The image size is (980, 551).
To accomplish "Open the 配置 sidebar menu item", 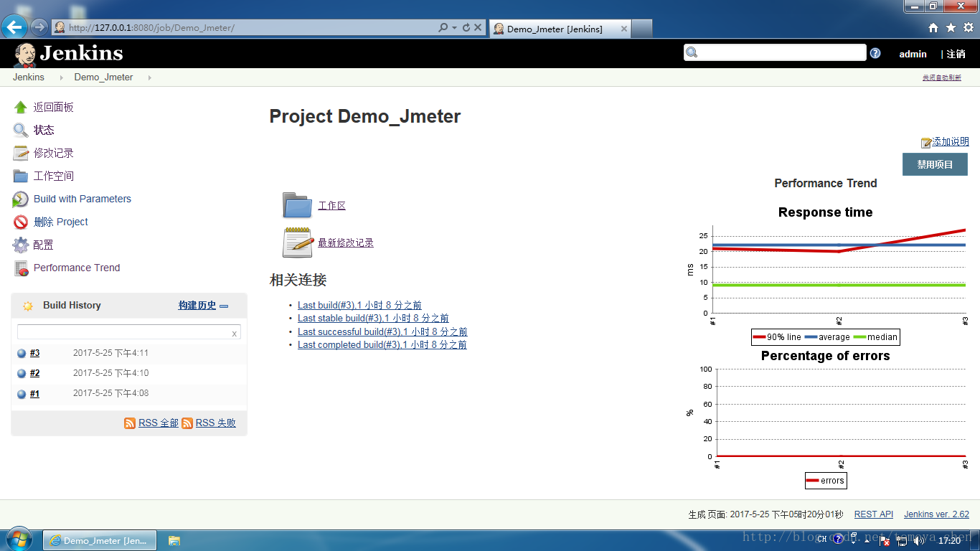I will click(x=44, y=245).
